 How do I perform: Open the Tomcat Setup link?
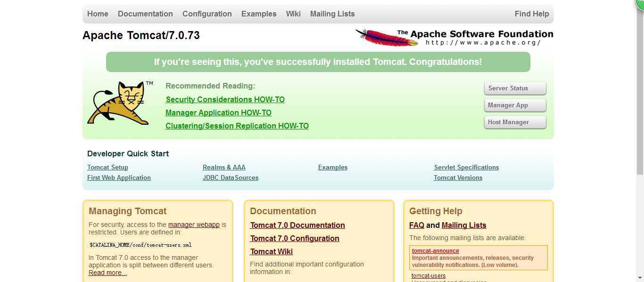[107, 167]
